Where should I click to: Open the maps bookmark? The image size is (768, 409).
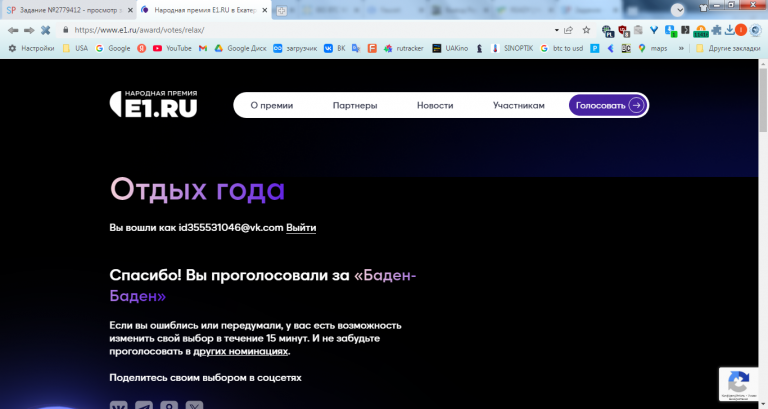coord(653,48)
